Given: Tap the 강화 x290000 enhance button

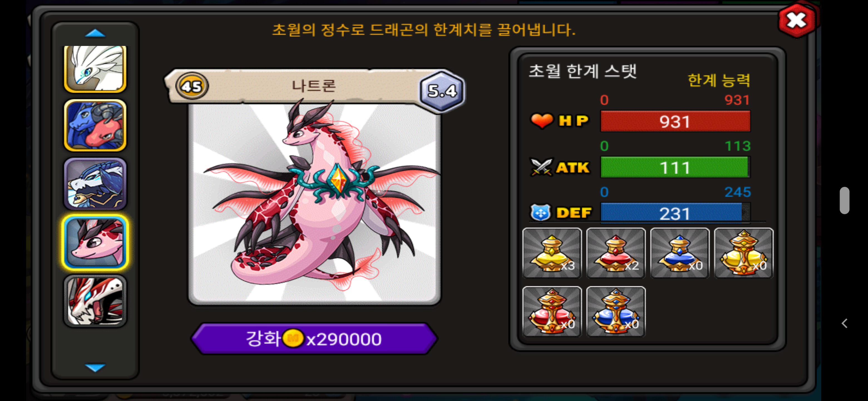Looking at the screenshot, I should [x=314, y=339].
